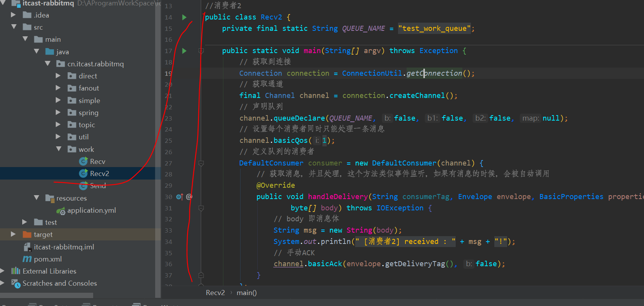The image size is (644, 306).
Task: Click the fanout package icon
Action: [72, 88]
